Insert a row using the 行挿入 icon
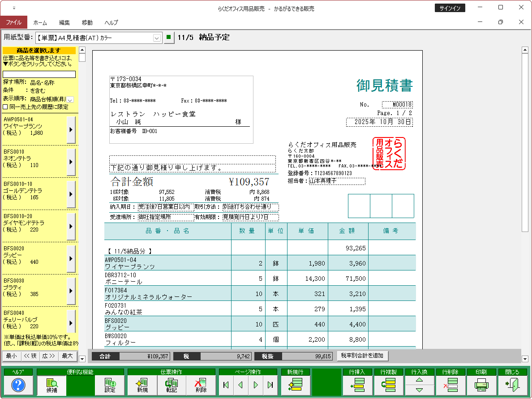The height and width of the screenshot is (399, 532). tap(358, 385)
